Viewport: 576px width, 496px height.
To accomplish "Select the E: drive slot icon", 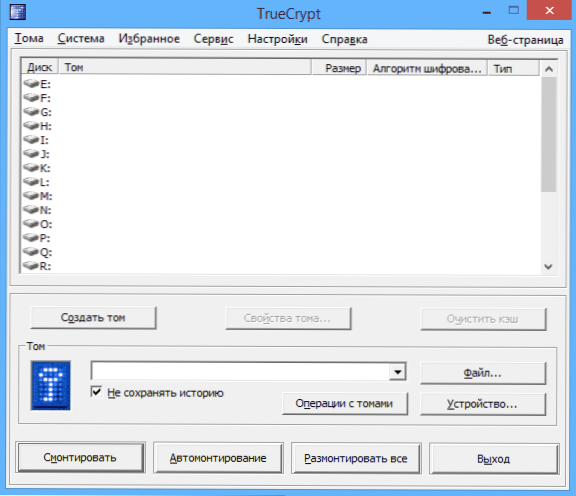I will click(x=31, y=83).
